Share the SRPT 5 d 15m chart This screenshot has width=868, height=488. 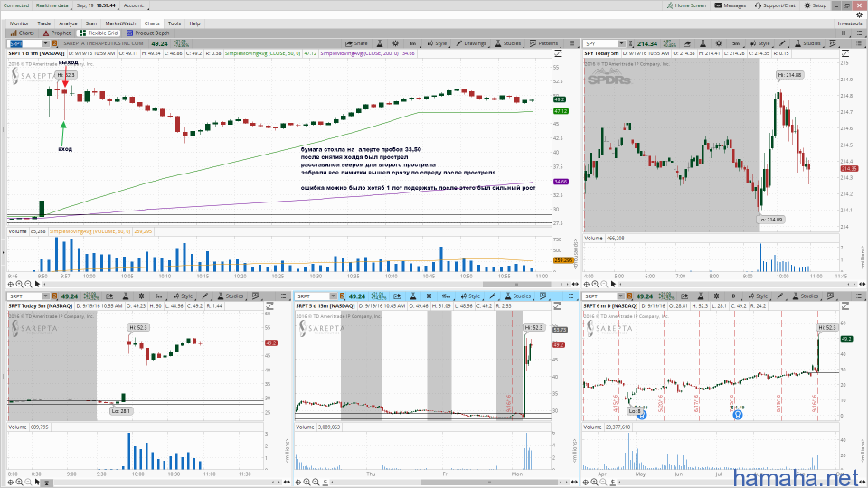pyautogui.click(x=397, y=296)
